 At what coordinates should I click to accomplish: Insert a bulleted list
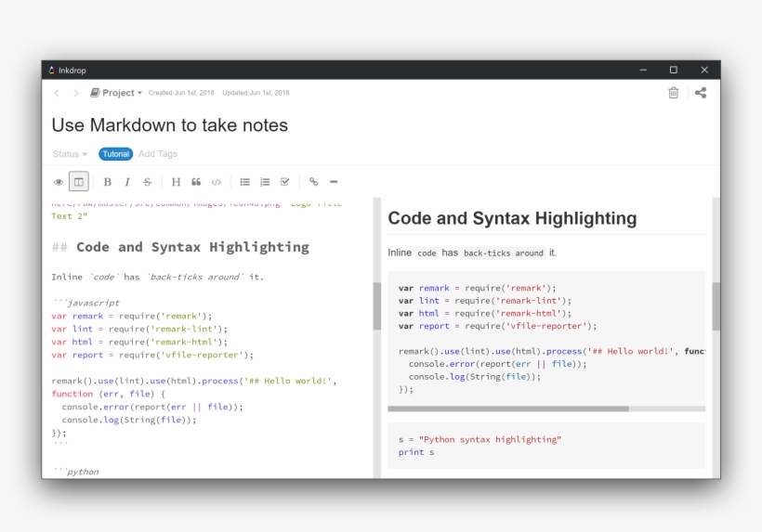click(245, 182)
